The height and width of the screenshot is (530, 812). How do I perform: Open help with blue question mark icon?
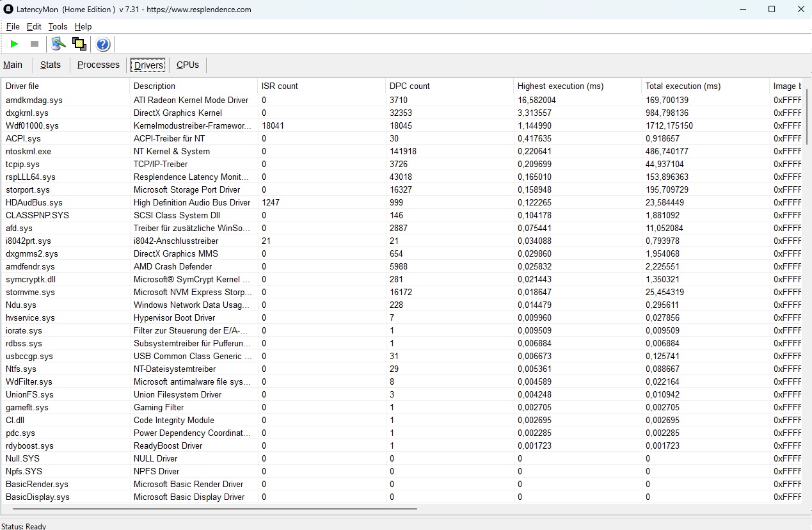coord(103,44)
